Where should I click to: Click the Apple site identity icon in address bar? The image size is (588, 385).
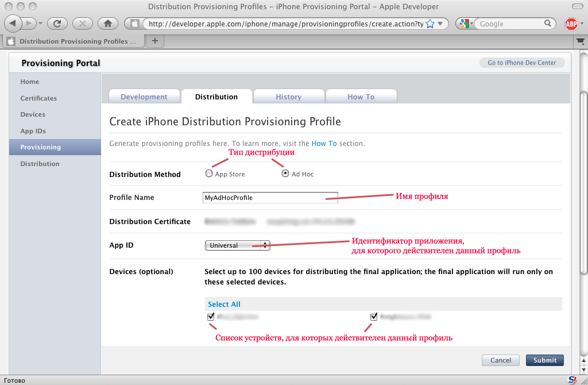pos(134,24)
